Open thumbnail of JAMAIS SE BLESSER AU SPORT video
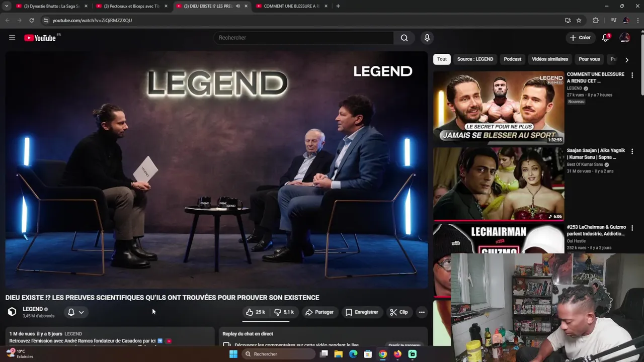Screen dimensions: 644x362 (x=499, y=107)
